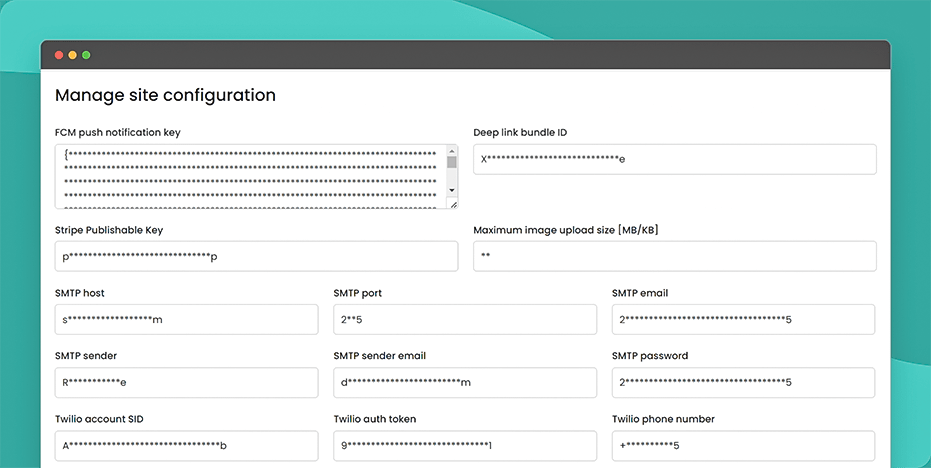The height and width of the screenshot is (468, 931).
Task: Focus the Twilio account SID field
Action: pyautogui.click(x=186, y=445)
